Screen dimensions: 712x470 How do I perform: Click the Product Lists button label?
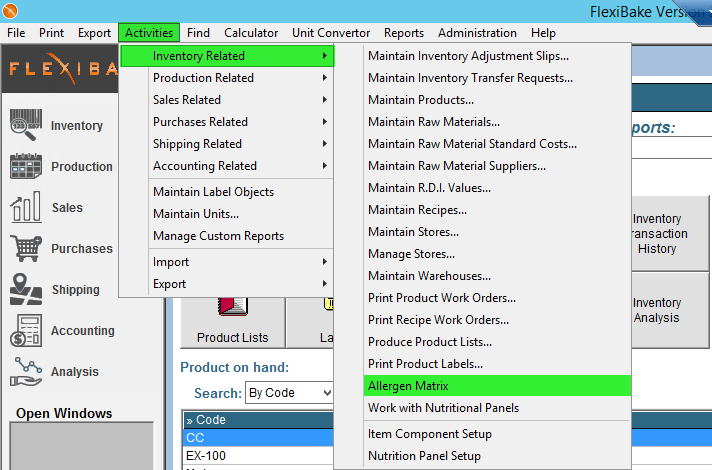click(x=232, y=337)
